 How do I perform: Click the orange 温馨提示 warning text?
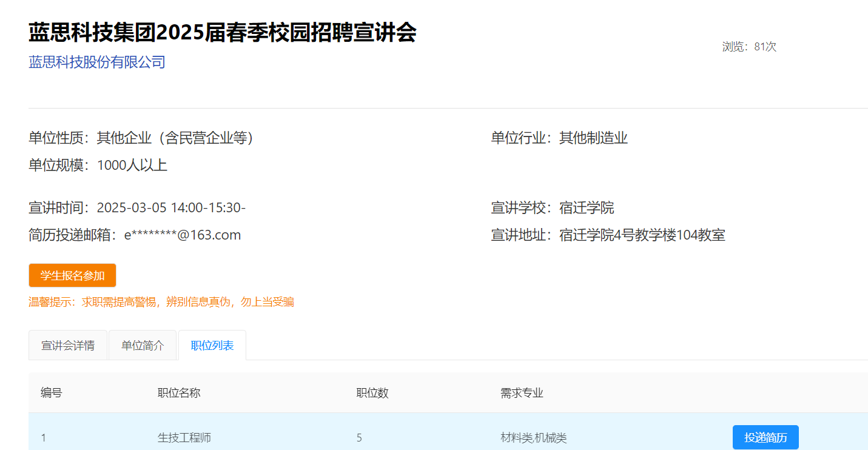tap(161, 302)
